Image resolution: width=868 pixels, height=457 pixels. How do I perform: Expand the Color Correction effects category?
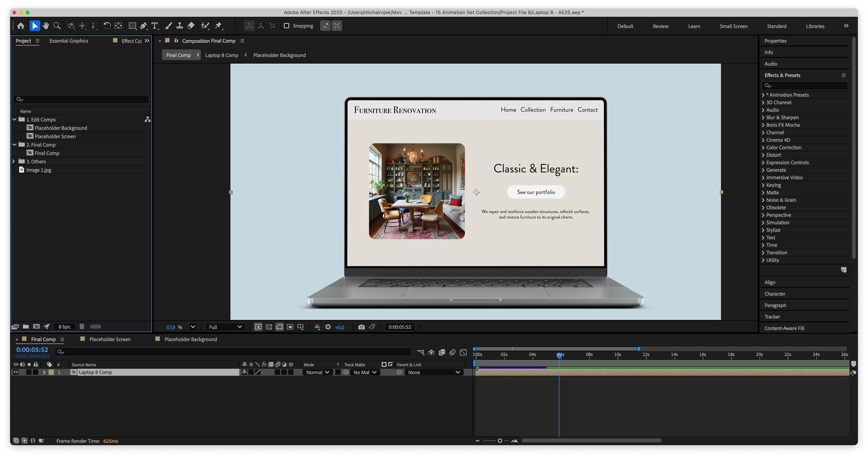tap(763, 147)
